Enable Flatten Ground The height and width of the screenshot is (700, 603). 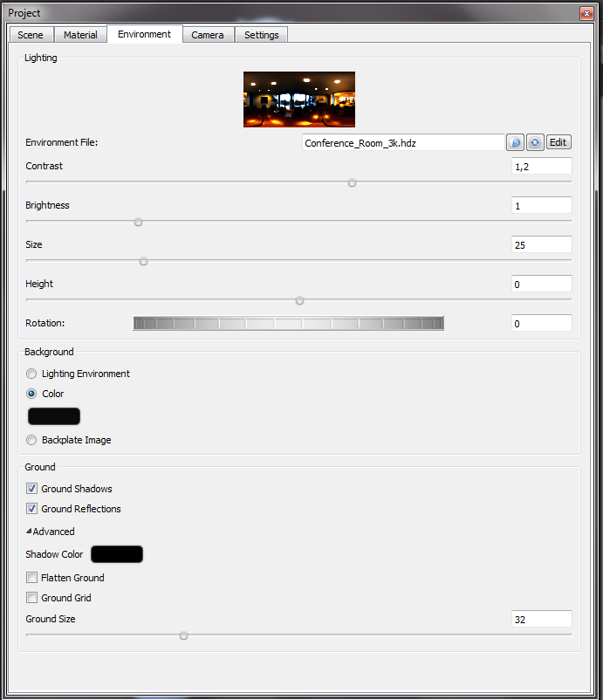31,578
